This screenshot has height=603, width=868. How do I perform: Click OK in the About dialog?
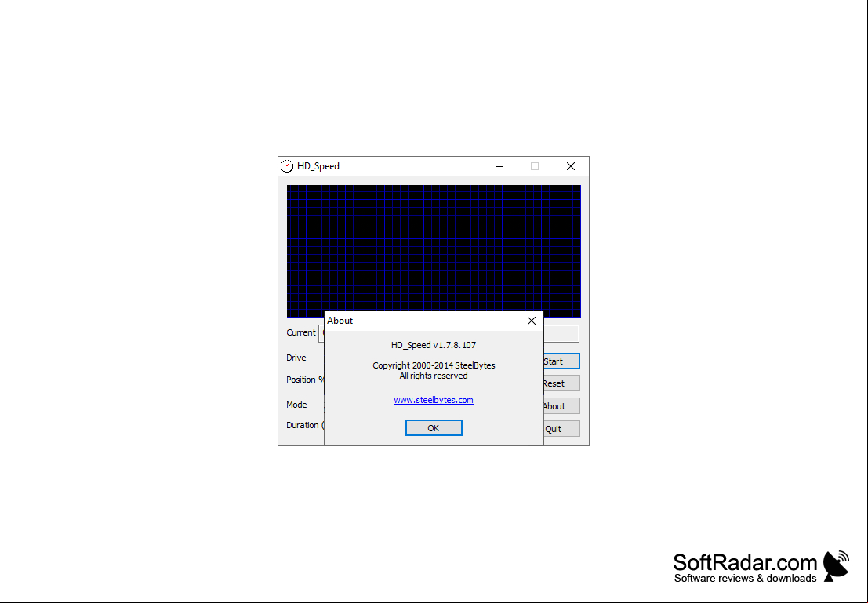[x=434, y=427]
